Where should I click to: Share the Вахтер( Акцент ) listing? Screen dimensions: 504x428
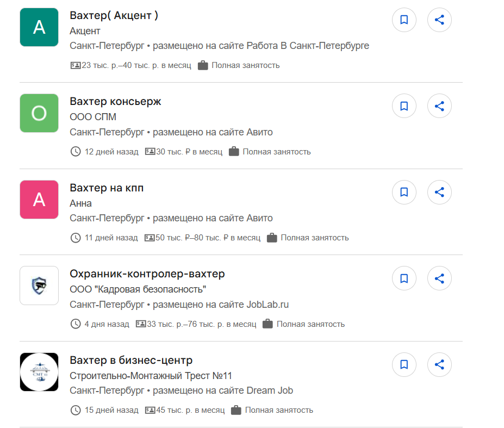coord(440,20)
